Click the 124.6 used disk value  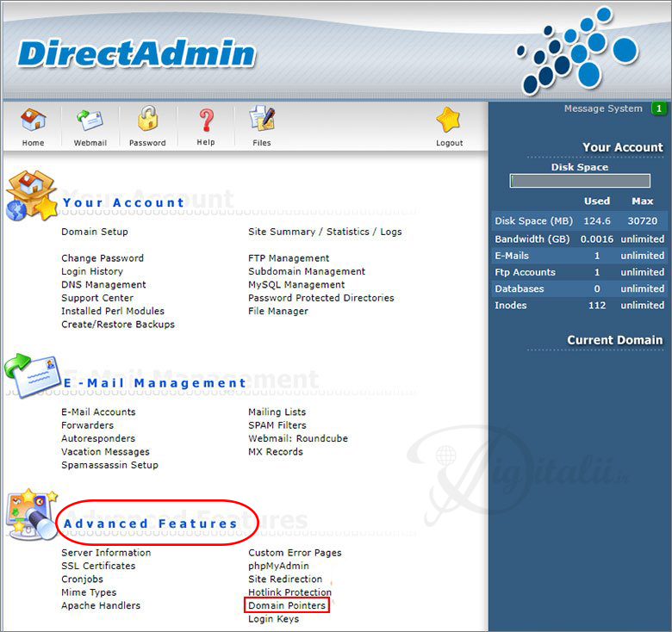click(597, 221)
